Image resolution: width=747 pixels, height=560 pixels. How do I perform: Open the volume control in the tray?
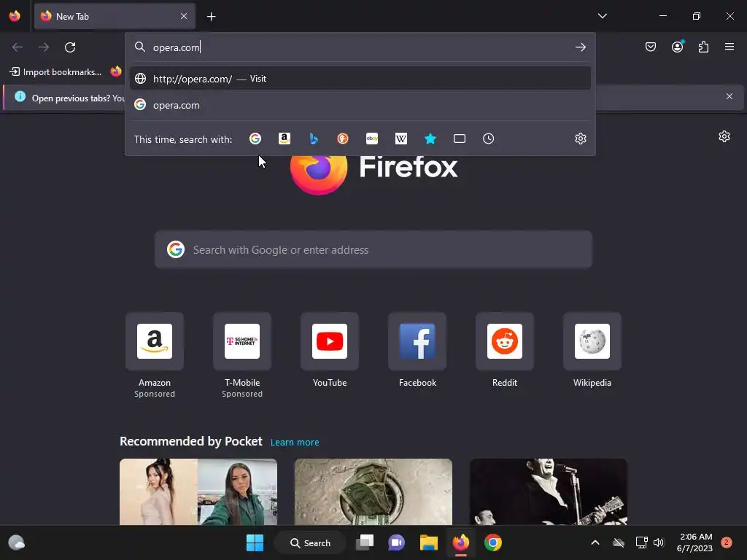point(659,542)
